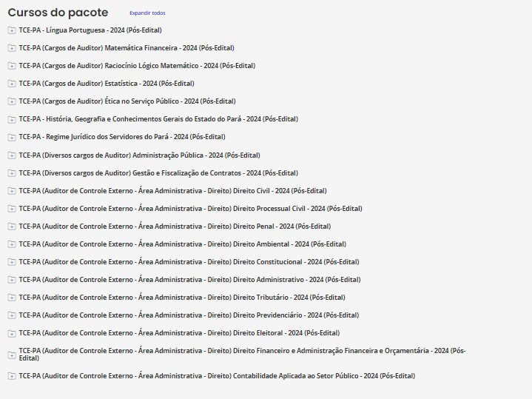Screen dimensions: 532x399
Task: Expand icon for Raciocínio Lógico Matemático
Action: pyautogui.click(x=11, y=66)
